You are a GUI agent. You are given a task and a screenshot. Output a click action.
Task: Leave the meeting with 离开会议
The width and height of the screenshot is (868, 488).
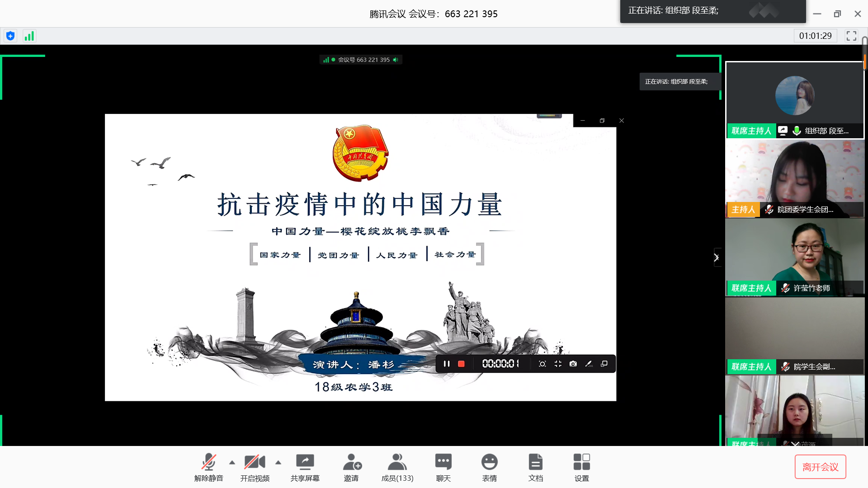pyautogui.click(x=820, y=466)
